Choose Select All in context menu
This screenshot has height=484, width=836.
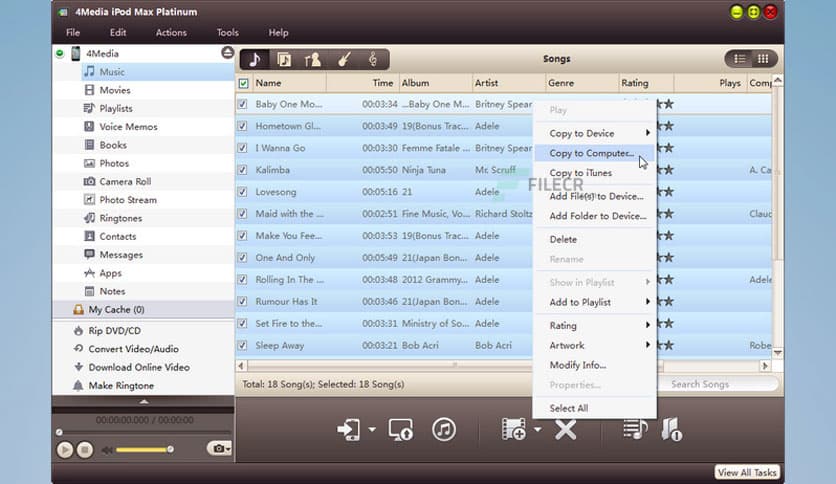click(594, 408)
